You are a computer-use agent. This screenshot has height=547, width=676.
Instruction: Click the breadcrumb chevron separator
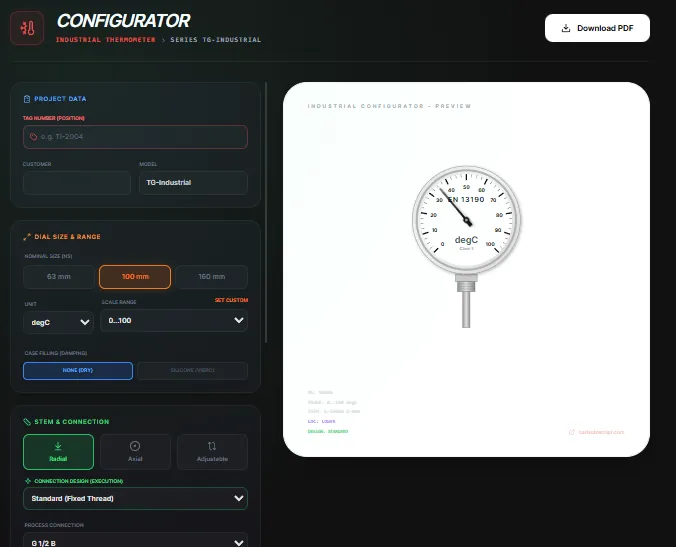click(x=163, y=40)
